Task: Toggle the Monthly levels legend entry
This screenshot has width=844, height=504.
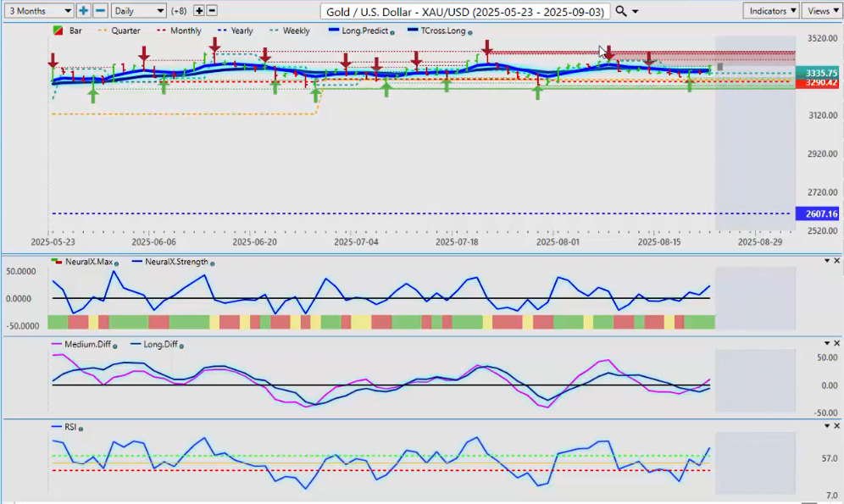Action: pyautogui.click(x=179, y=30)
